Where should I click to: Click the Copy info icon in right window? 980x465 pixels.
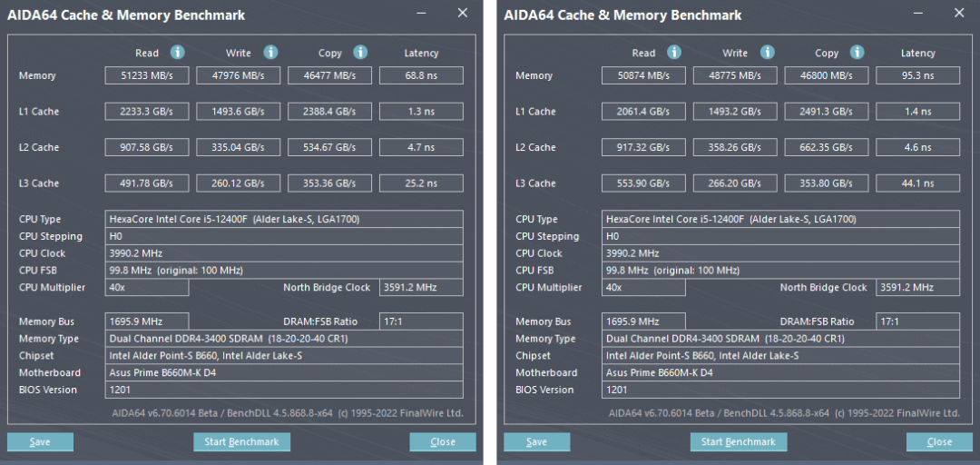click(x=857, y=53)
